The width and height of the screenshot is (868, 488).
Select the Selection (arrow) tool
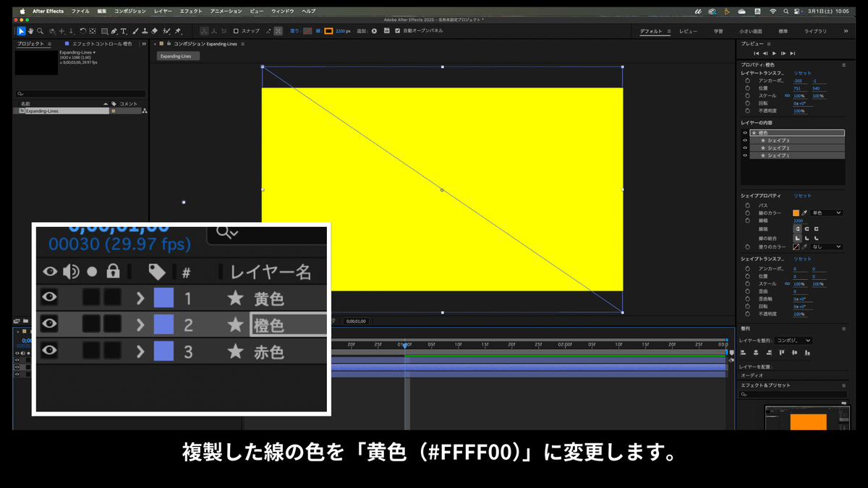(22, 31)
